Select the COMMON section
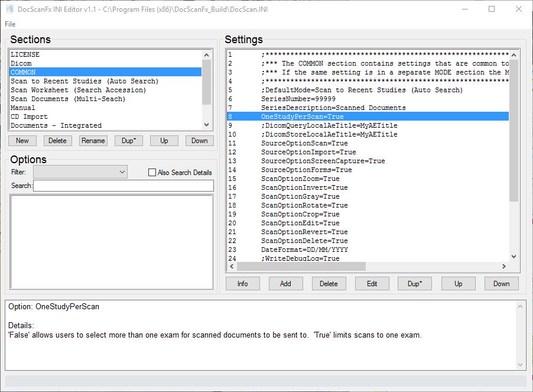The image size is (533, 392). tap(105, 72)
